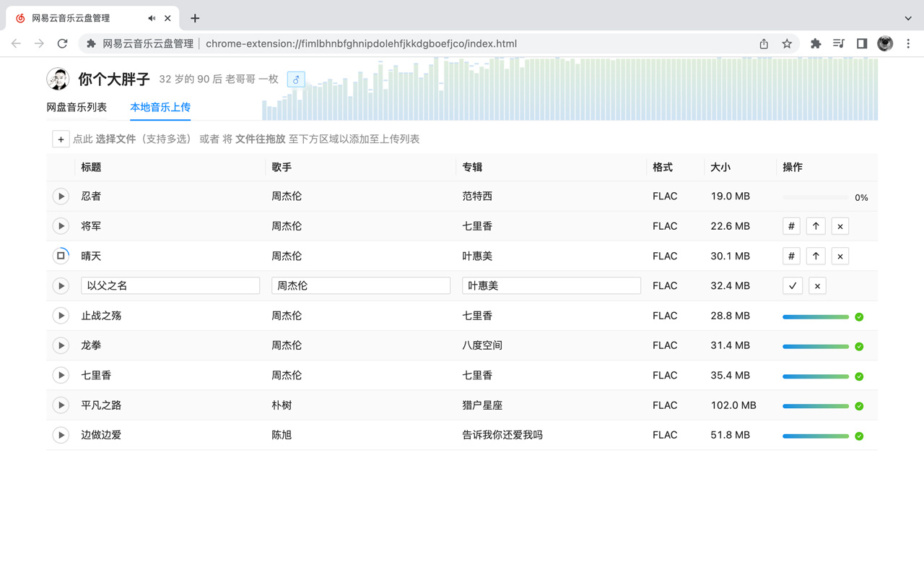Switch to 网盘音乐列表 tab

click(x=77, y=106)
